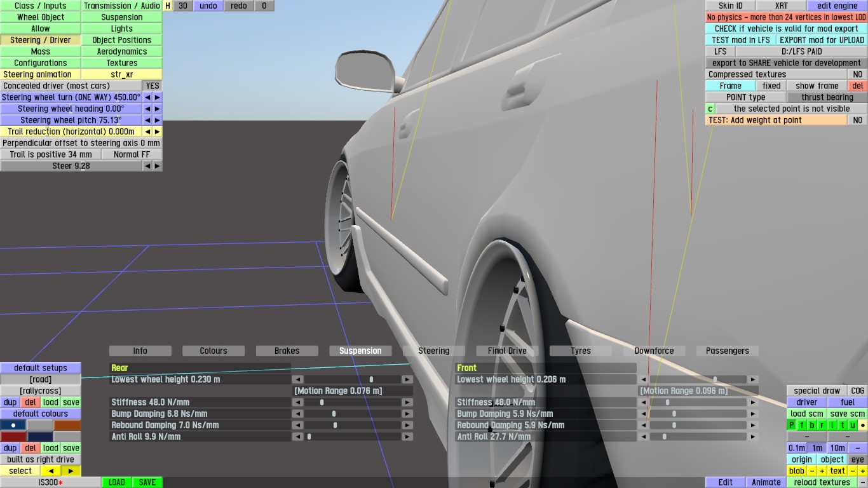This screenshot has width=868, height=488.
Task: Open the Final Drive tab
Action: (x=507, y=351)
